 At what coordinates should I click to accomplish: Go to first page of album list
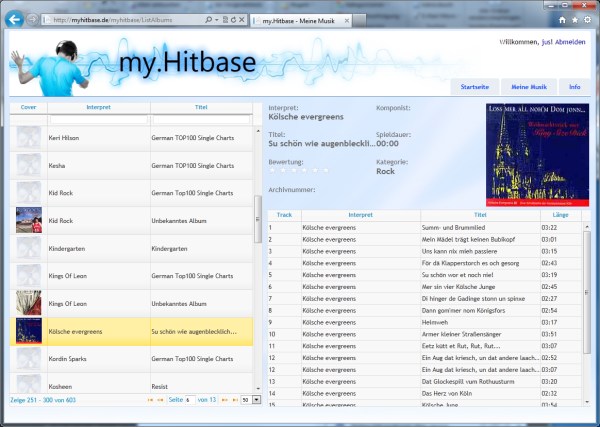click(x=150, y=400)
